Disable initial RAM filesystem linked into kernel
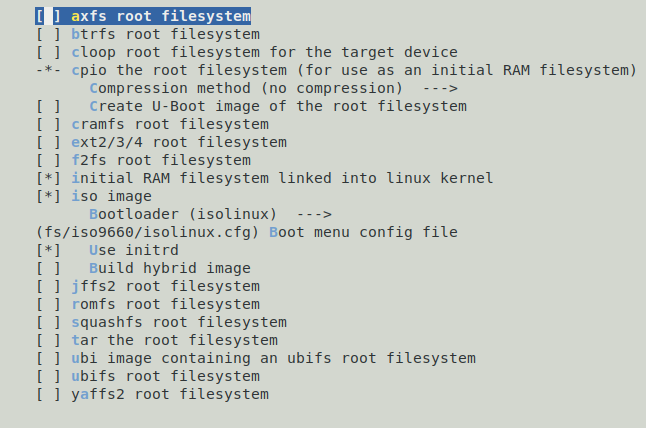646x428 pixels. [48, 178]
